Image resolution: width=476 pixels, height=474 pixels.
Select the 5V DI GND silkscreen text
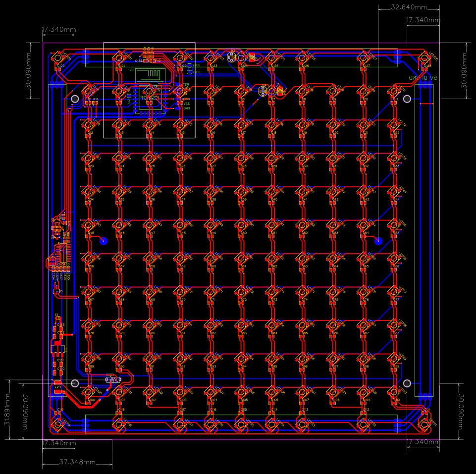424,77
